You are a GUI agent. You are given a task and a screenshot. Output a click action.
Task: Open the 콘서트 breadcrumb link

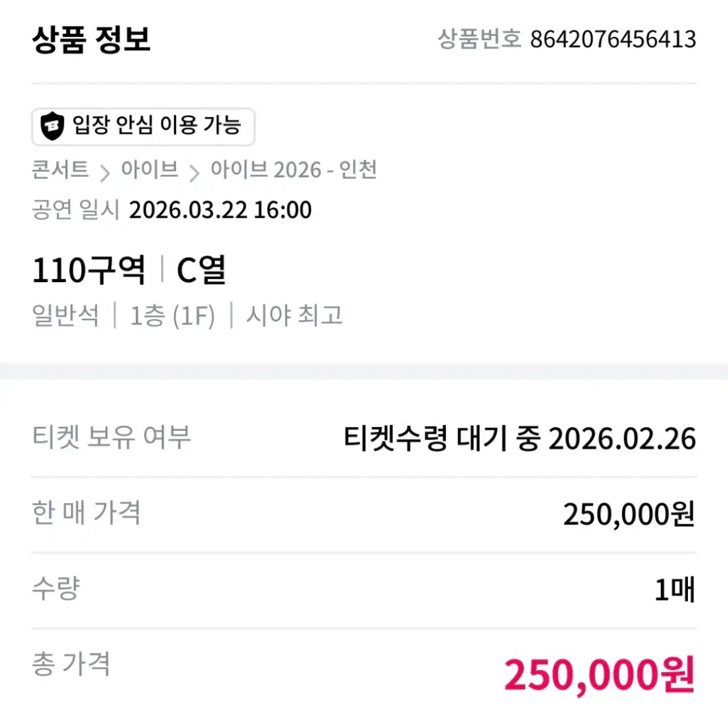pos(60,171)
